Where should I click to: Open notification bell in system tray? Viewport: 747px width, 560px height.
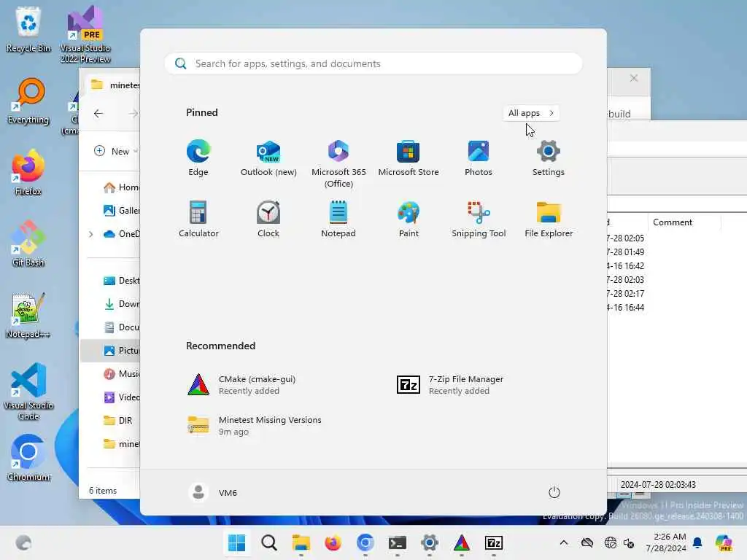click(x=697, y=542)
